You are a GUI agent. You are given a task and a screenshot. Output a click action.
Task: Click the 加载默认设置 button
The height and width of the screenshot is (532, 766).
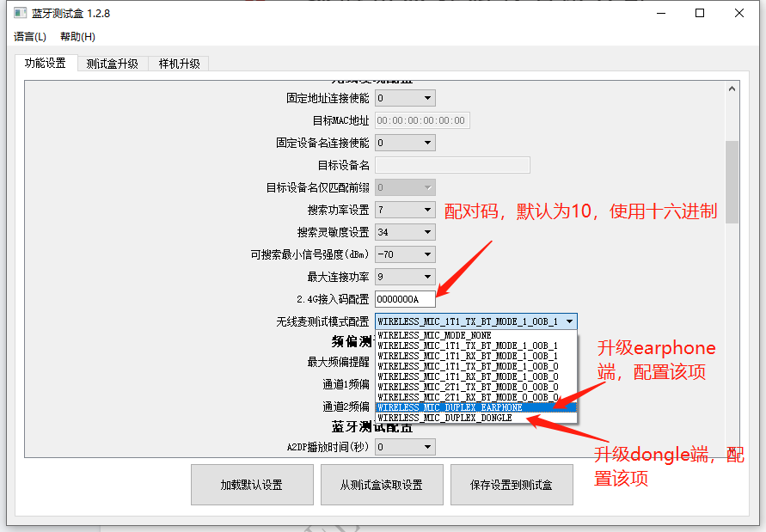pyautogui.click(x=252, y=485)
